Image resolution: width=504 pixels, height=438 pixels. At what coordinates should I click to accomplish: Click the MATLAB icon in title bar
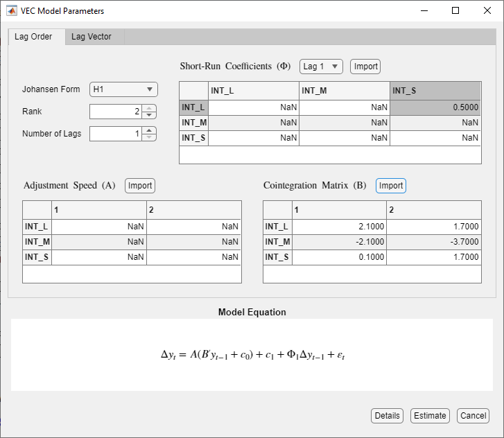pyautogui.click(x=12, y=11)
